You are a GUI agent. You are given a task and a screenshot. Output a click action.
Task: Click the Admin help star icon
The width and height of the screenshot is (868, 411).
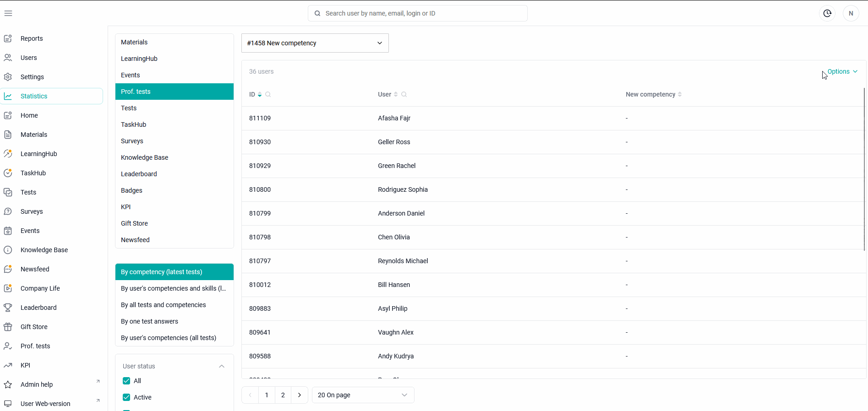8,384
